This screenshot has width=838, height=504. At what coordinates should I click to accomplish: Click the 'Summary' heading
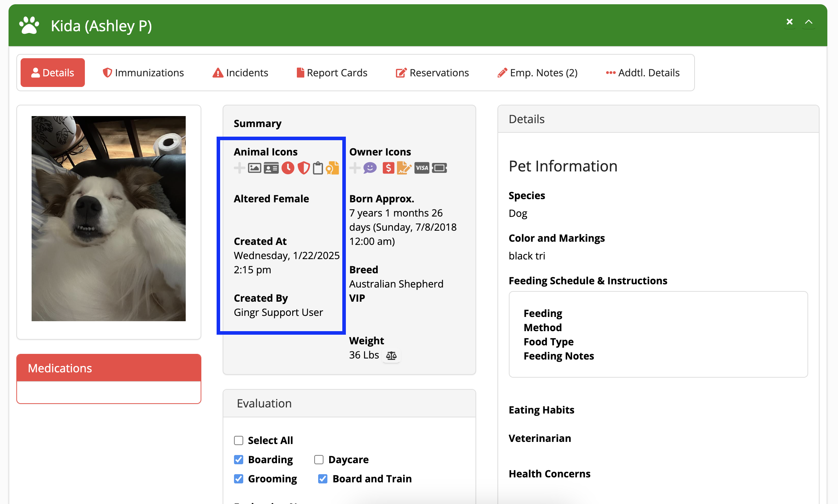click(258, 124)
